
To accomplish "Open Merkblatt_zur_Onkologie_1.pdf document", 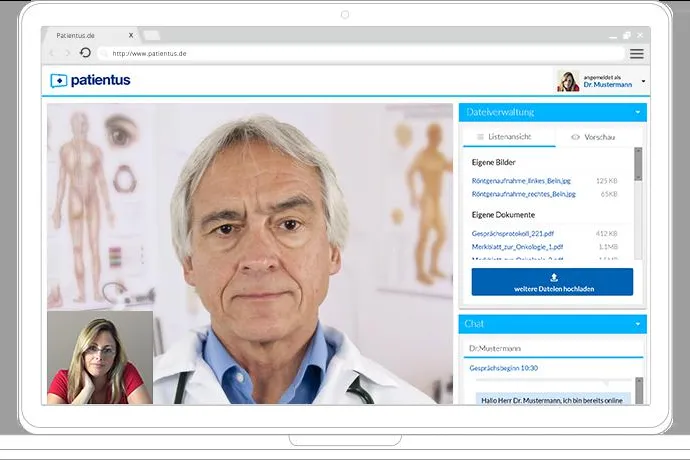I will click(518, 247).
